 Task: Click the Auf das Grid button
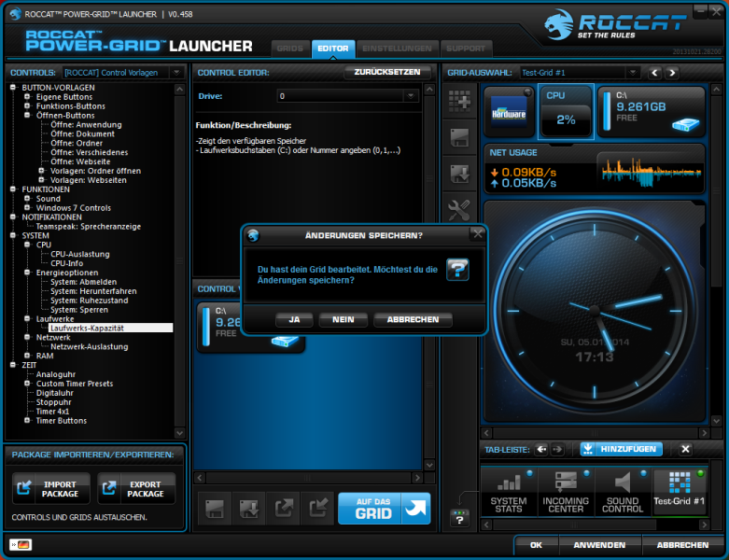click(x=384, y=509)
